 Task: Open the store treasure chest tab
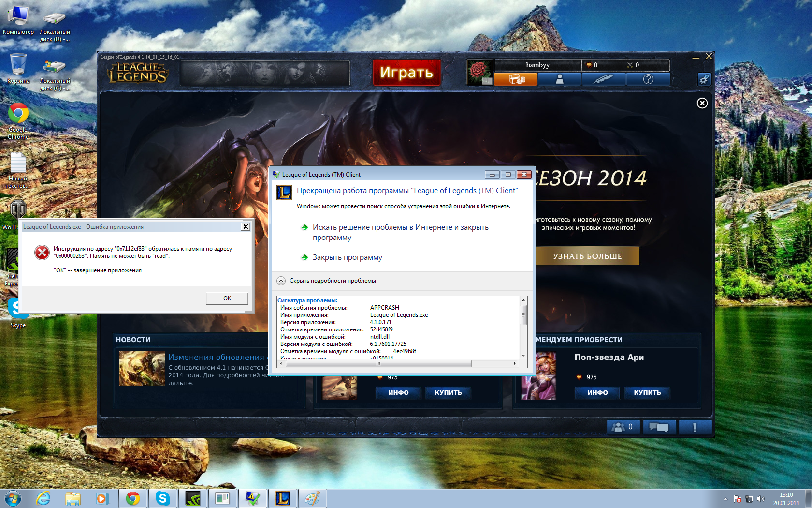point(516,79)
